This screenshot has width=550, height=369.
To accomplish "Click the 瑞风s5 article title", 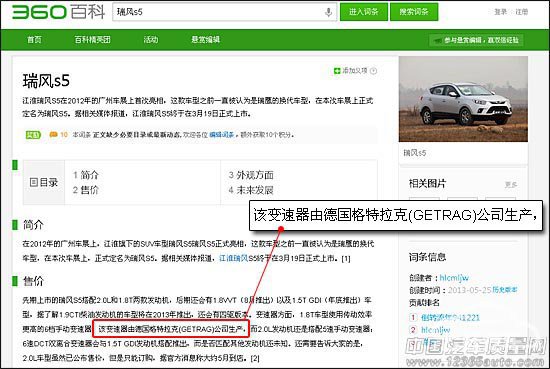I will [x=46, y=81].
